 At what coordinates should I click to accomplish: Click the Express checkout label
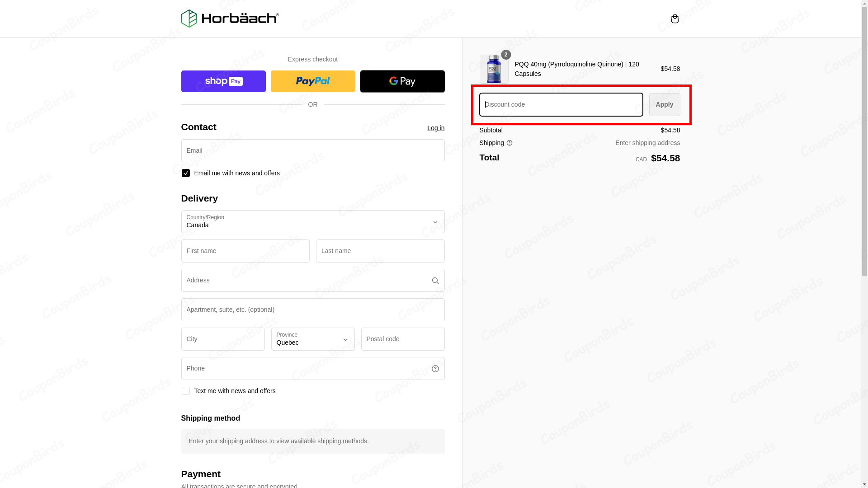pyautogui.click(x=313, y=59)
